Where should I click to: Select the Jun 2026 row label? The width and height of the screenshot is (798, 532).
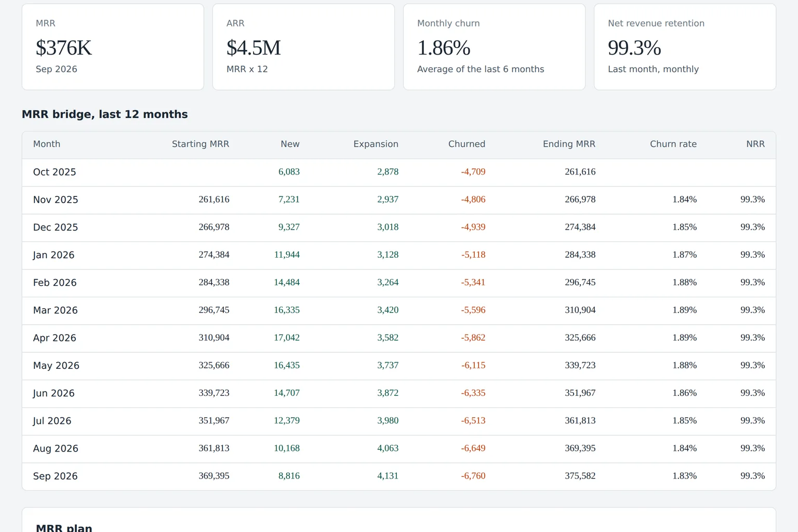54,393
